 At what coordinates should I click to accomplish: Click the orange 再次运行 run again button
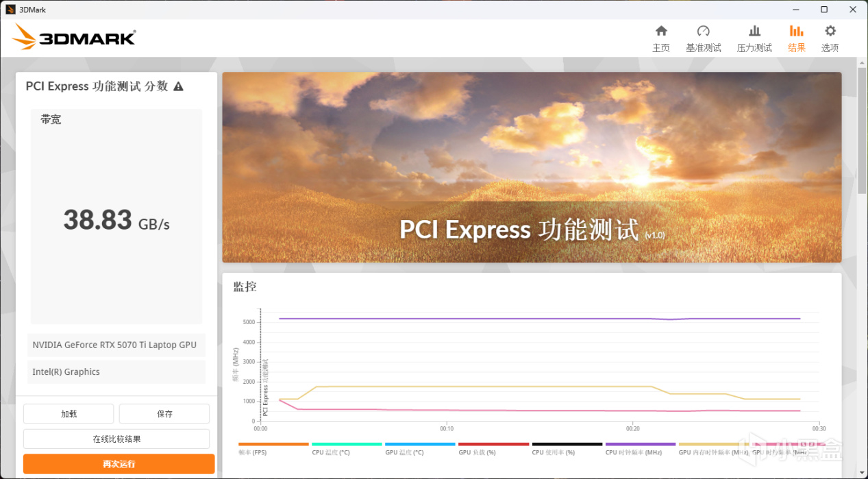(119, 464)
